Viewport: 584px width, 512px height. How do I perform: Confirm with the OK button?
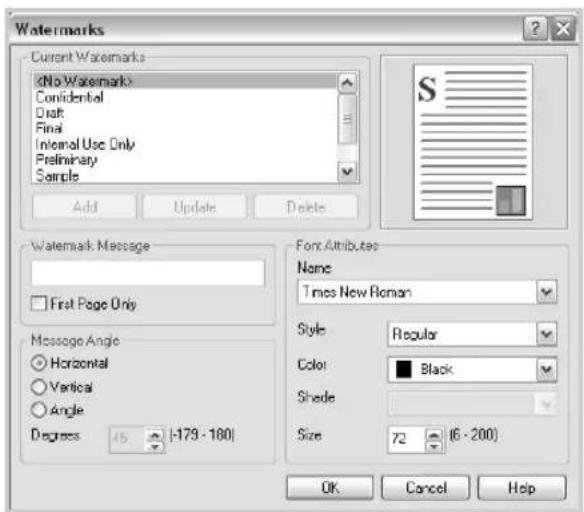click(330, 487)
